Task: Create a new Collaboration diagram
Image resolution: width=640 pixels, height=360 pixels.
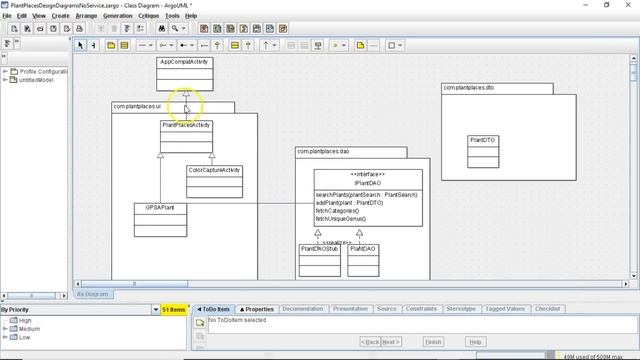Action: pyautogui.click(x=244, y=29)
